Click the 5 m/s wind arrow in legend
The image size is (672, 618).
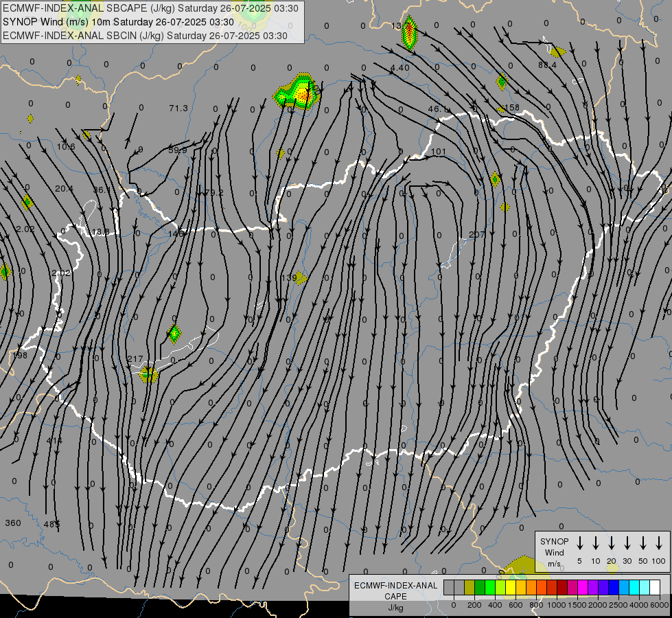coord(579,543)
